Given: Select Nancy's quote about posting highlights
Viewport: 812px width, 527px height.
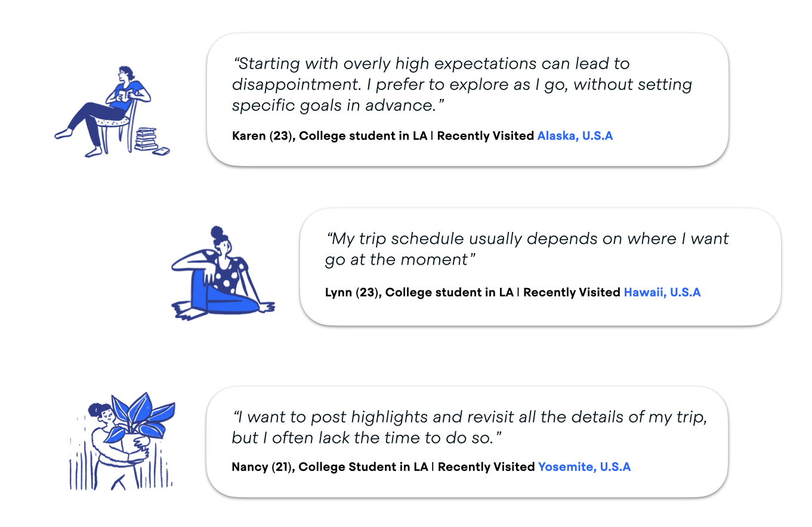Looking at the screenshot, I should (469, 427).
